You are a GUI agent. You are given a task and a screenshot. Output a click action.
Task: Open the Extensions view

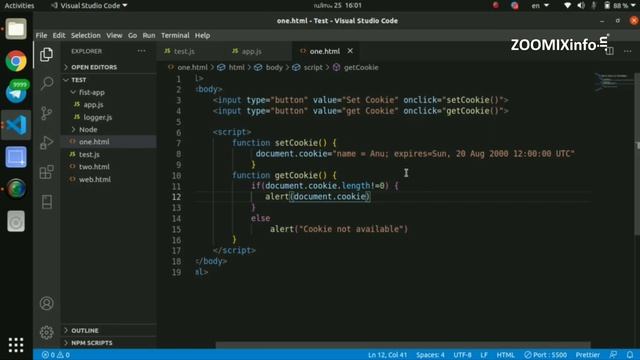tap(47, 172)
